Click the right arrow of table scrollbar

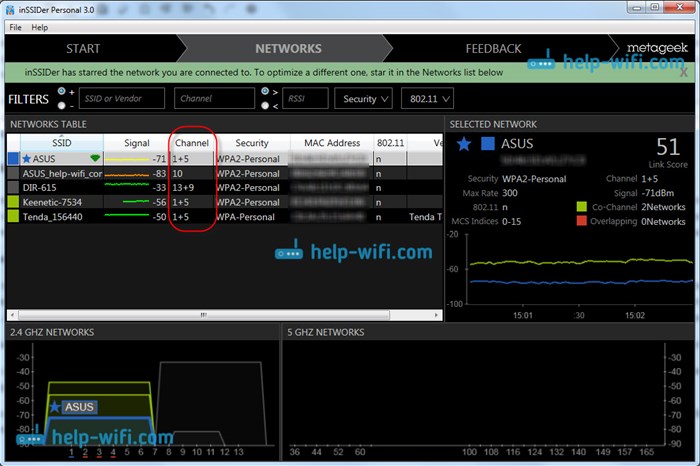click(436, 315)
